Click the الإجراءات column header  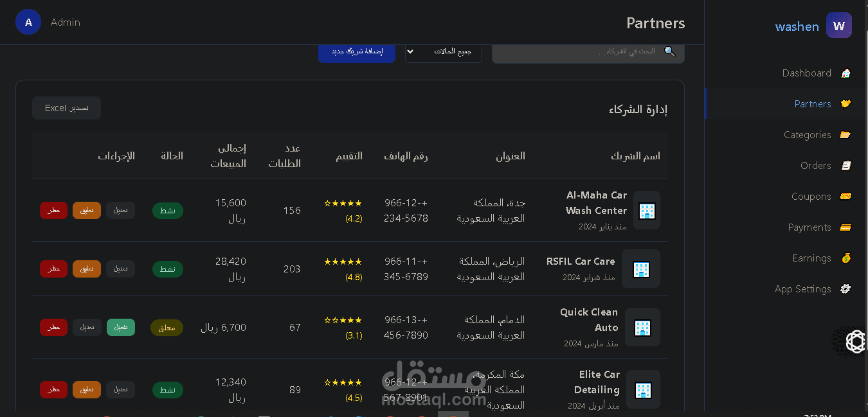point(116,155)
